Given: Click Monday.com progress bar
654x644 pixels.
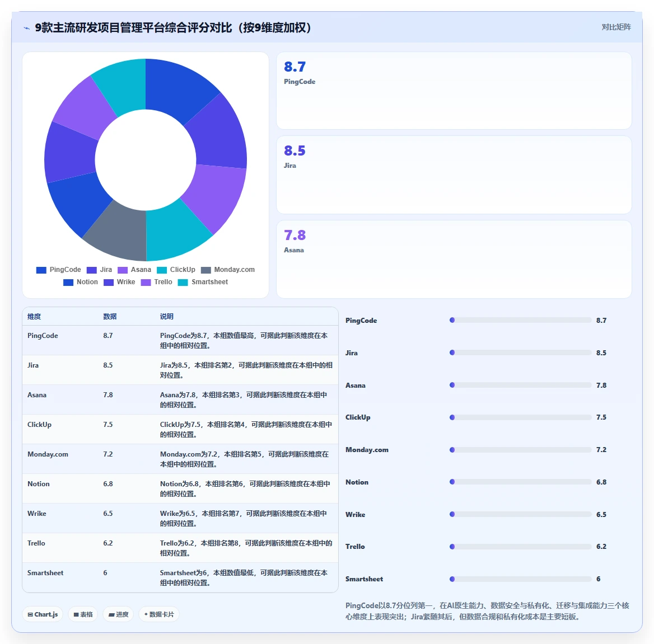Looking at the screenshot, I should (x=521, y=450).
